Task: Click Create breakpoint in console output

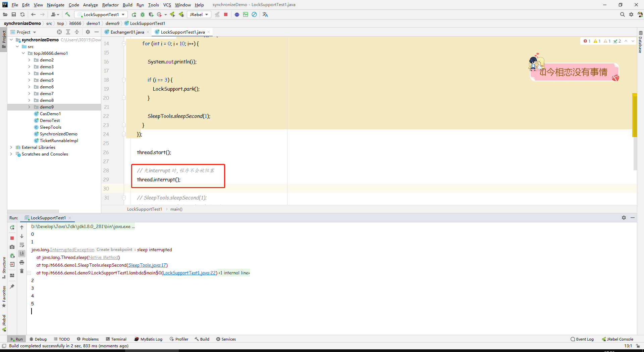Action: tap(114, 250)
